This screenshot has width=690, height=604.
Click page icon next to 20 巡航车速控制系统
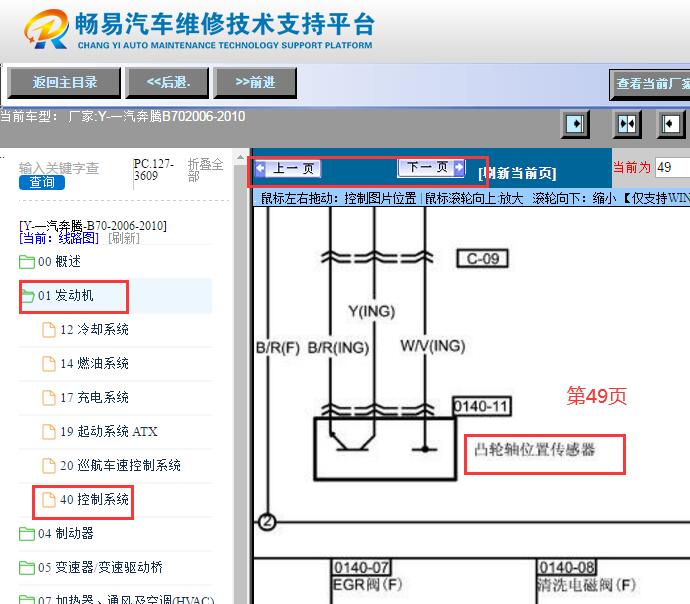(48, 465)
